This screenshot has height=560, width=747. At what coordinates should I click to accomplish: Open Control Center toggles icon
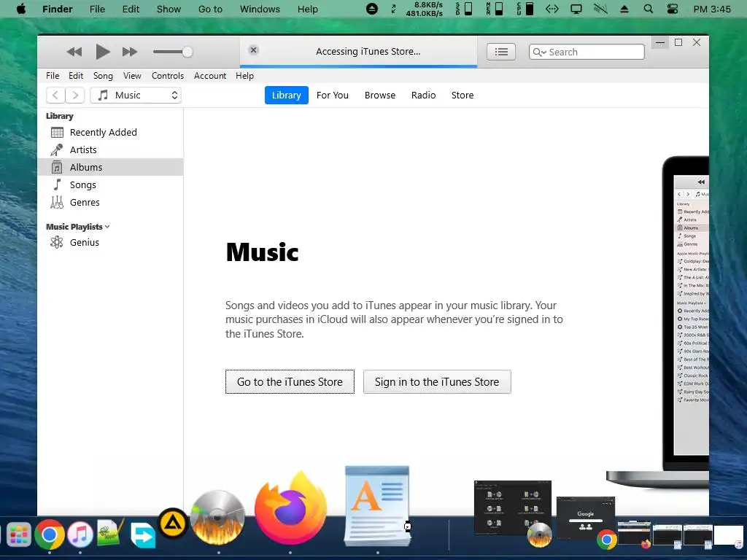(672, 9)
